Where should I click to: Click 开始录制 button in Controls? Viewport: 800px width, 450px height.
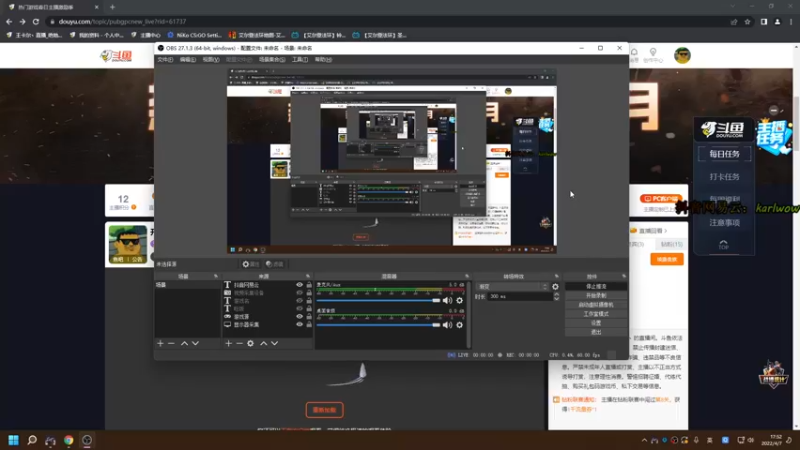tap(596, 296)
